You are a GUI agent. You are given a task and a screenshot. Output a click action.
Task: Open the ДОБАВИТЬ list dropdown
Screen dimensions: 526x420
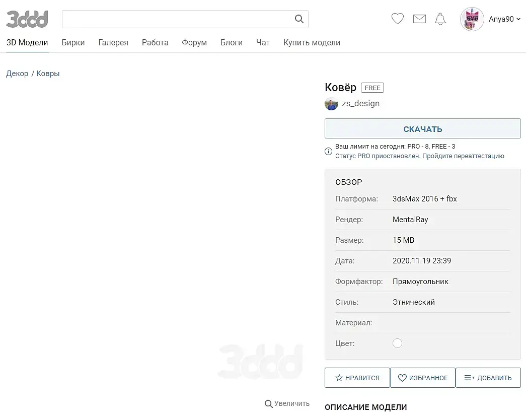tap(488, 378)
